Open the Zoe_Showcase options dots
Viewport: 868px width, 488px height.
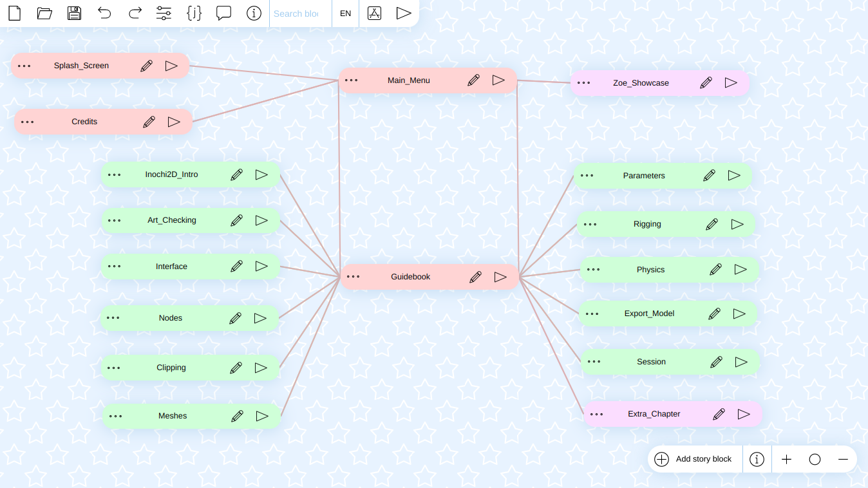[x=584, y=83]
